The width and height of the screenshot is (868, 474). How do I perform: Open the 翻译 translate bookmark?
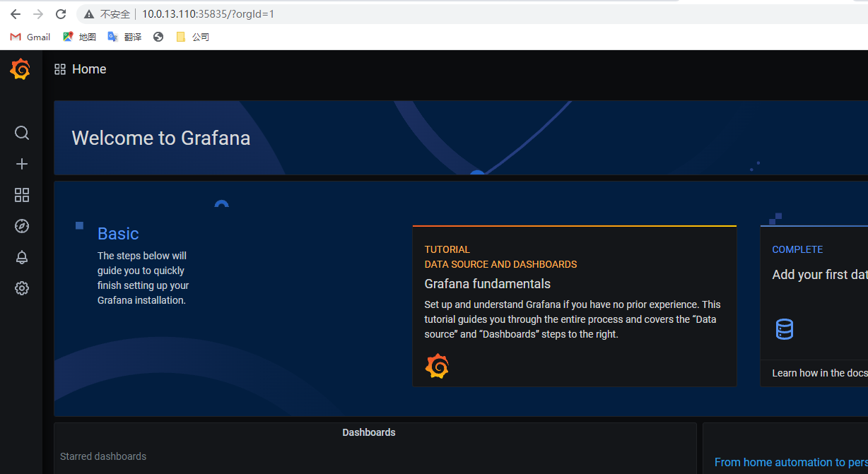point(124,37)
